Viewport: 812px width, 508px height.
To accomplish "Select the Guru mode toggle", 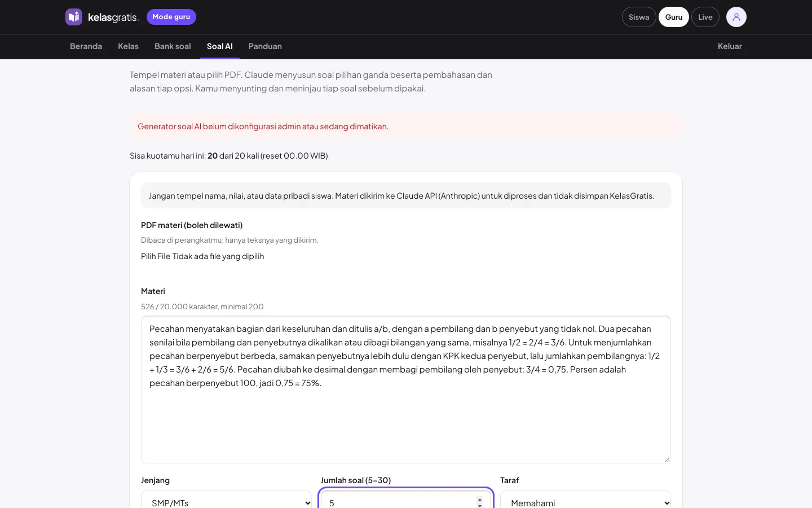I will tap(674, 17).
